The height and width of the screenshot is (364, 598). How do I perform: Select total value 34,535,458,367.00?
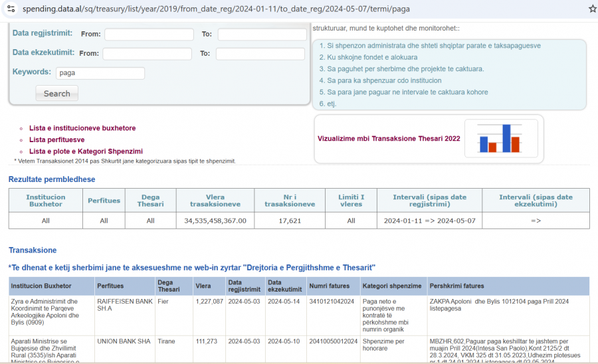point(215,221)
